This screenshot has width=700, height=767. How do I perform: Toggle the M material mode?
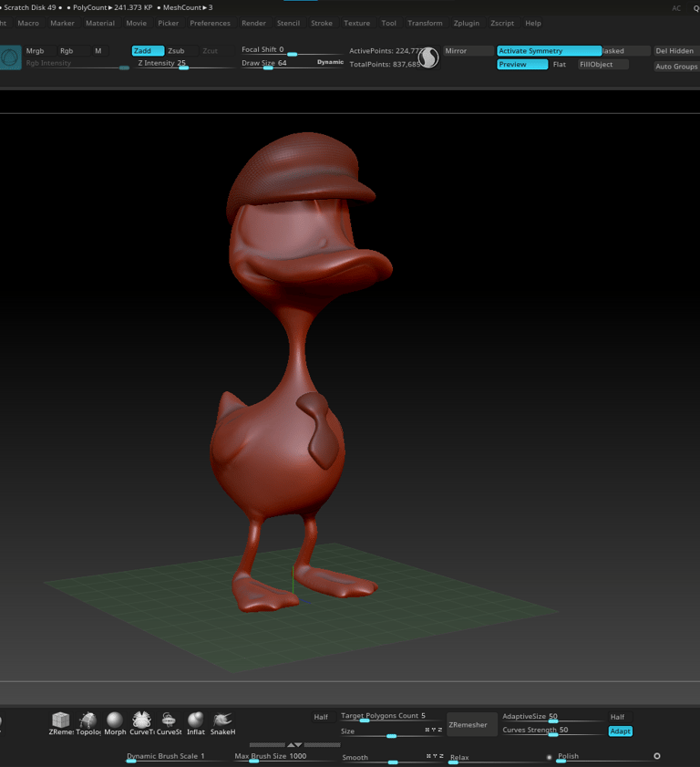click(x=100, y=51)
